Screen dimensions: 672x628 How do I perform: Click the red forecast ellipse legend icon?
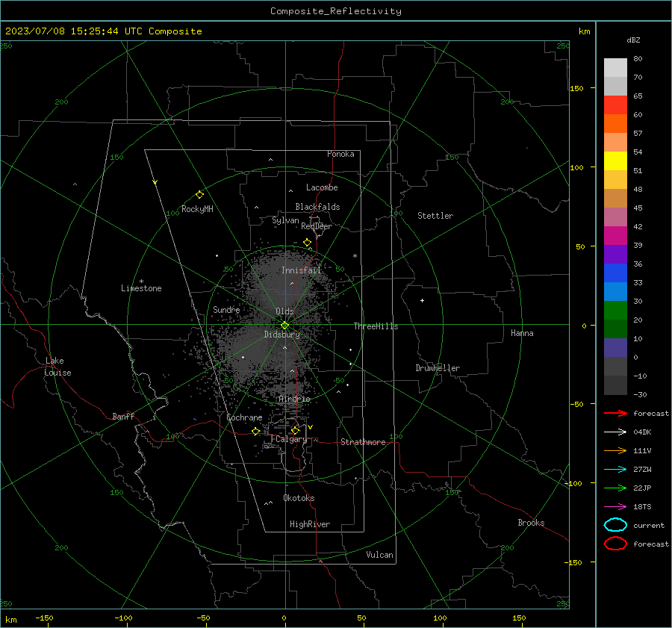(x=615, y=544)
